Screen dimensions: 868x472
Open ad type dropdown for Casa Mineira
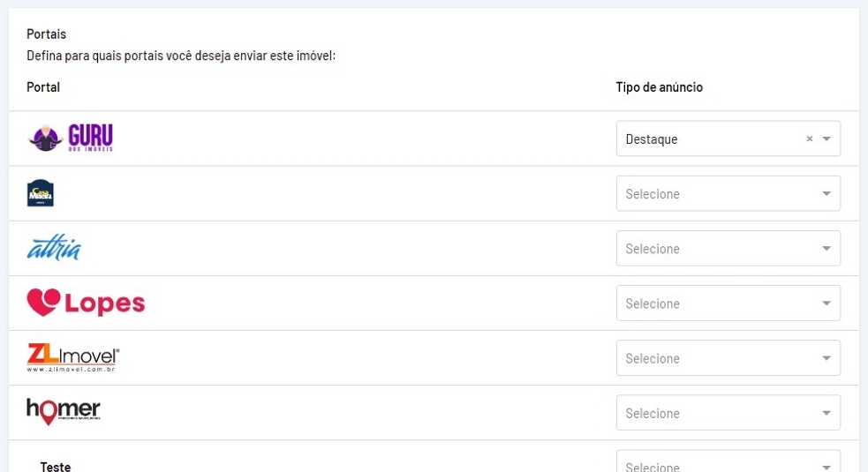728,193
